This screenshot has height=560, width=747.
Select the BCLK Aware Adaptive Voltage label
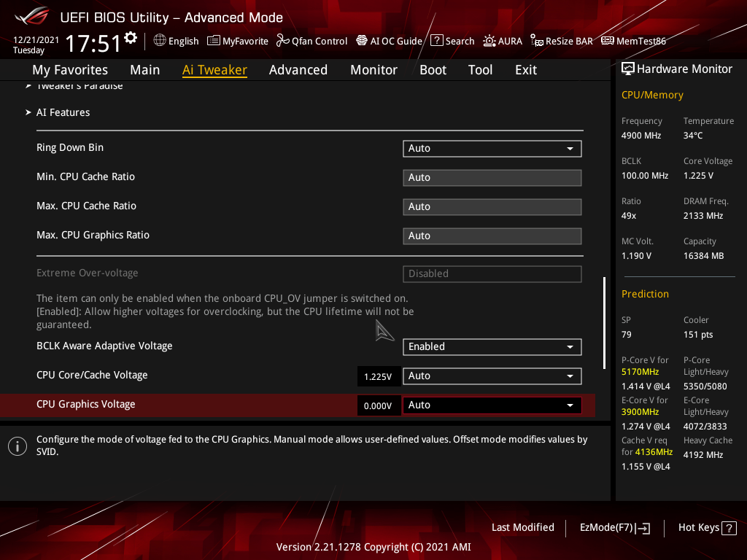(104, 346)
